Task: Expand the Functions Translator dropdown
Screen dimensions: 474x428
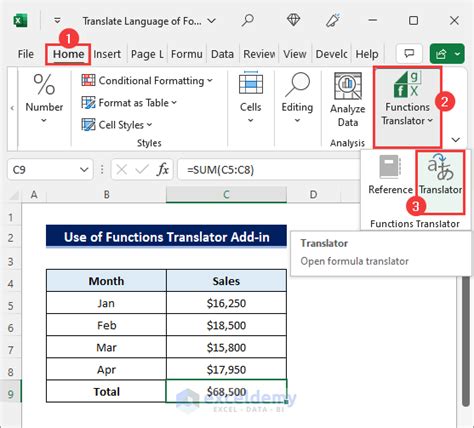Action: (x=407, y=99)
